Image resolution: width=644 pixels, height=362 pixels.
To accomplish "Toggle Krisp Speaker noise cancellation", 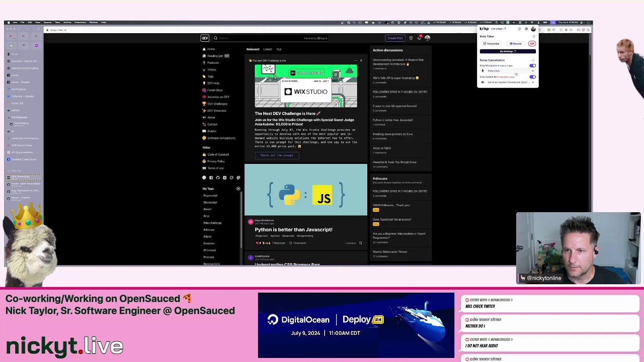I will (x=533, y=77).
